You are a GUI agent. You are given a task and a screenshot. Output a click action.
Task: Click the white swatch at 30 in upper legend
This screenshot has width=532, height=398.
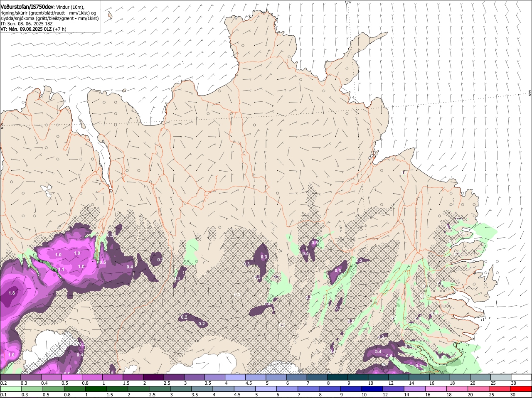coord(521,377)
